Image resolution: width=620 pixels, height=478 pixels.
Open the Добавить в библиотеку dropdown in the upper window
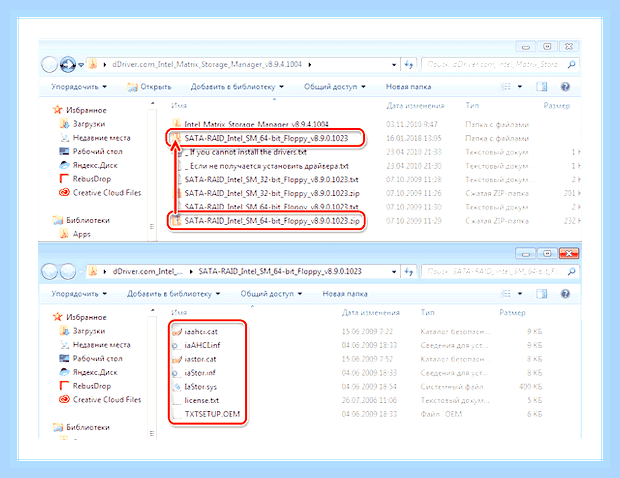(x=237, y=87)
